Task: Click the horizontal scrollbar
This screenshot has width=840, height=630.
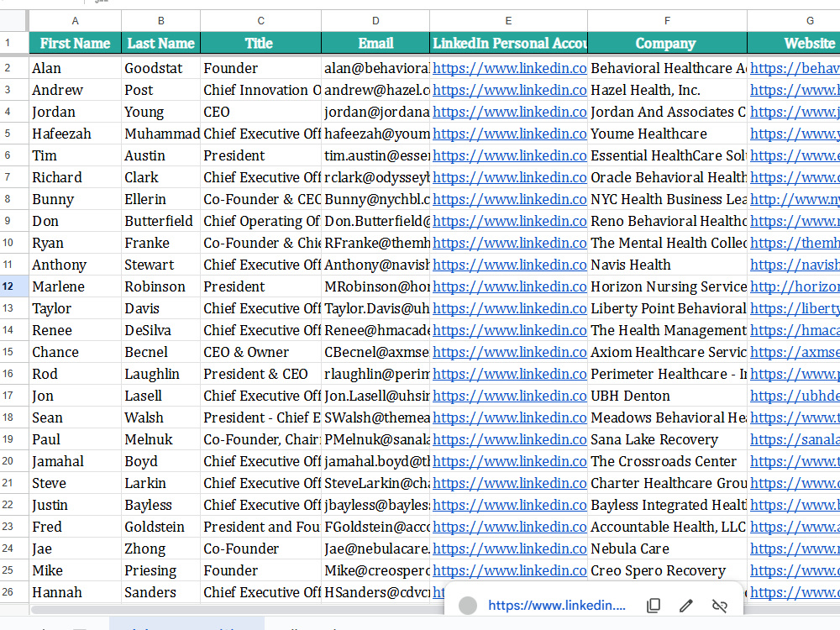Action: (239, 610)
